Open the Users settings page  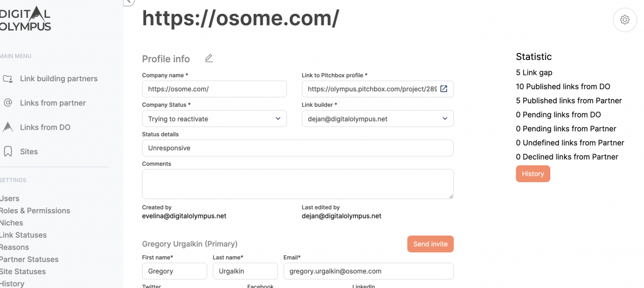[x=10, y=198]
